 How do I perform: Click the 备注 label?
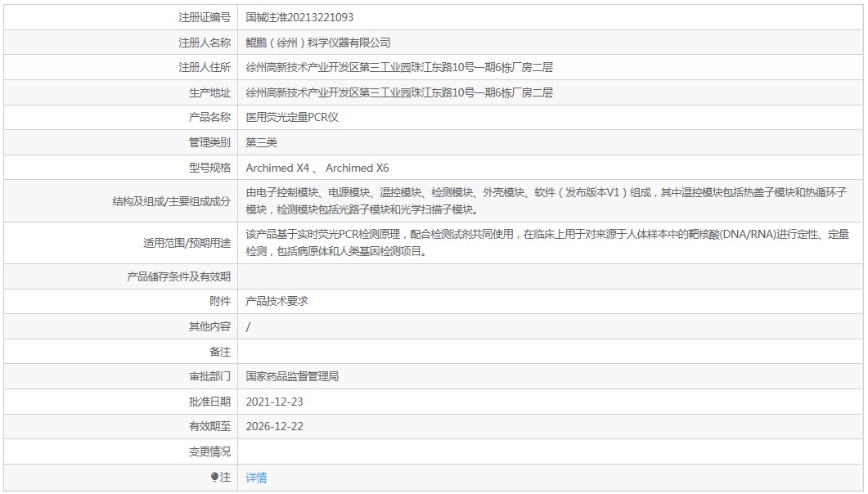(220, 352)
